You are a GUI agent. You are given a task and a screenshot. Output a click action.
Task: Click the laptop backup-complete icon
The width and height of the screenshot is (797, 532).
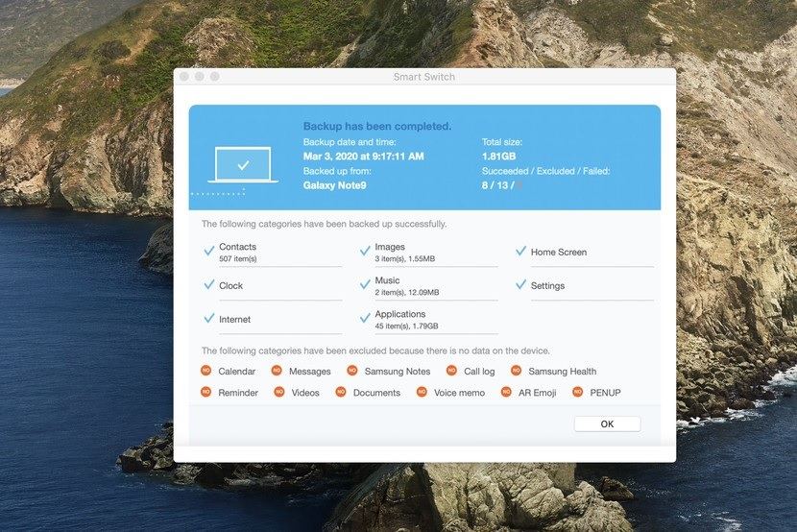(243, 165)
